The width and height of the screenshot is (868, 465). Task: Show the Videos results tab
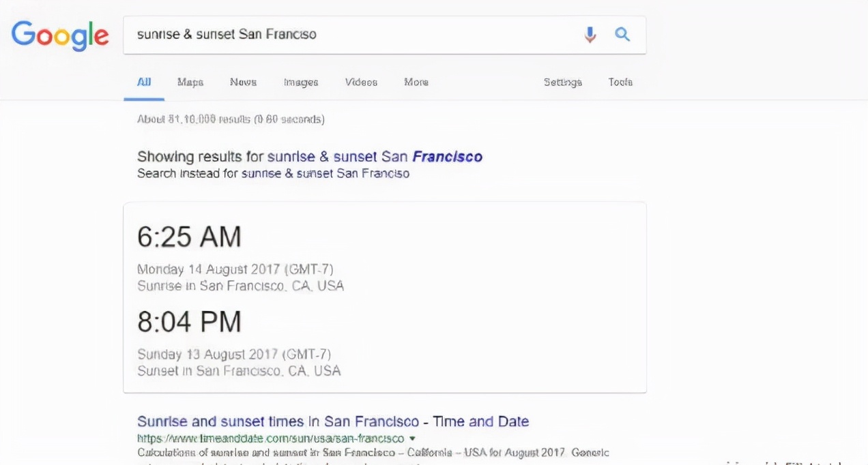pos(361,82)
